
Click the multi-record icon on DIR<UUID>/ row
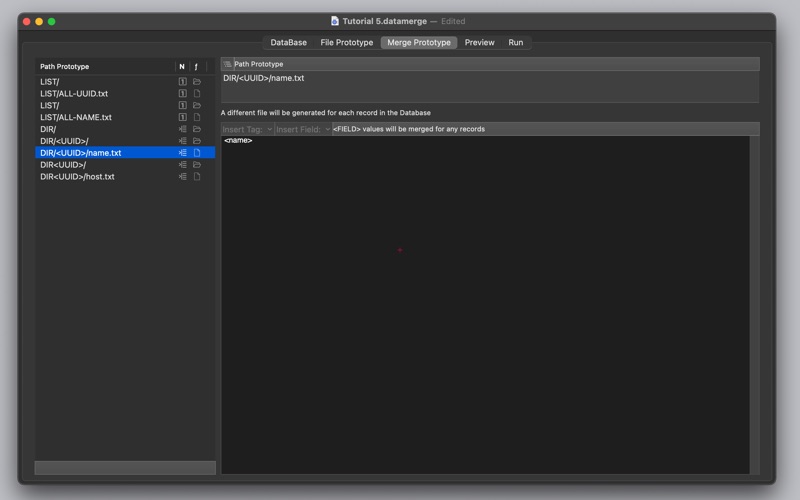pyautogui.click(x=182, y=164)
